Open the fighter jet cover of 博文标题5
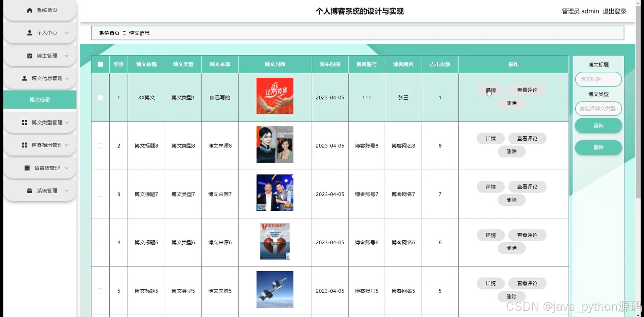Screen dimensions: 644x317 tap(275, 289)
